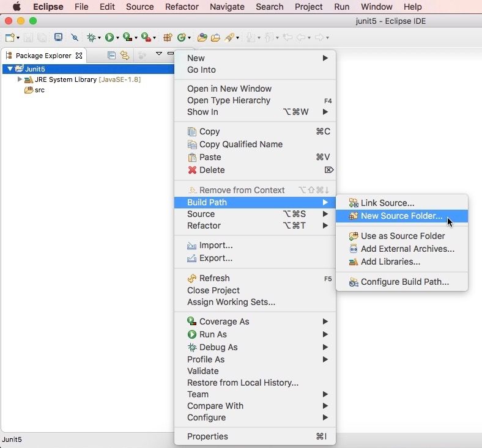This screenshot has height=448, width=482.
Task: Open the New Java Class dropdown arrow
Action: [189, 38]
